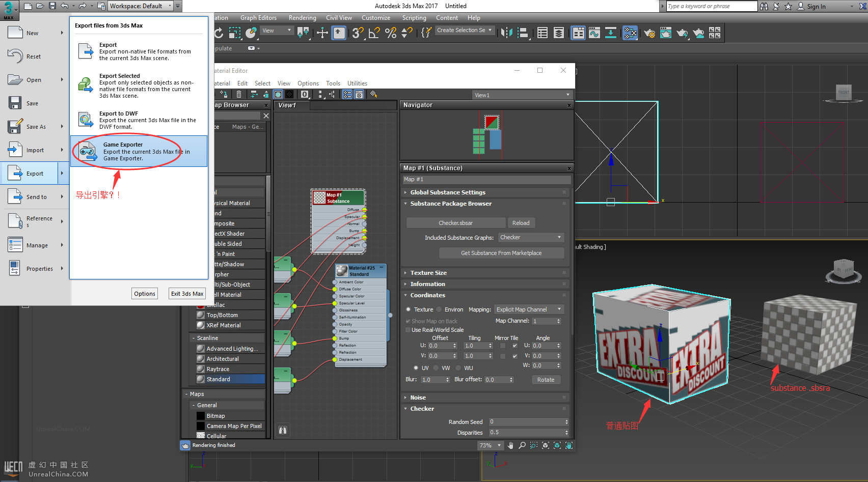Screen dimensions: 868x482
Task: Click Get Substance From Marketplace button
Action: point(501,253)
